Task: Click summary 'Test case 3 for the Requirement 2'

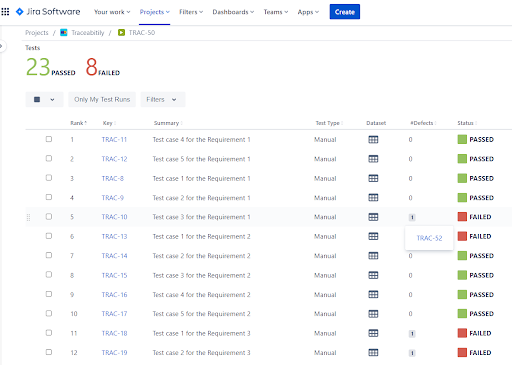Action: coord(201,275)
